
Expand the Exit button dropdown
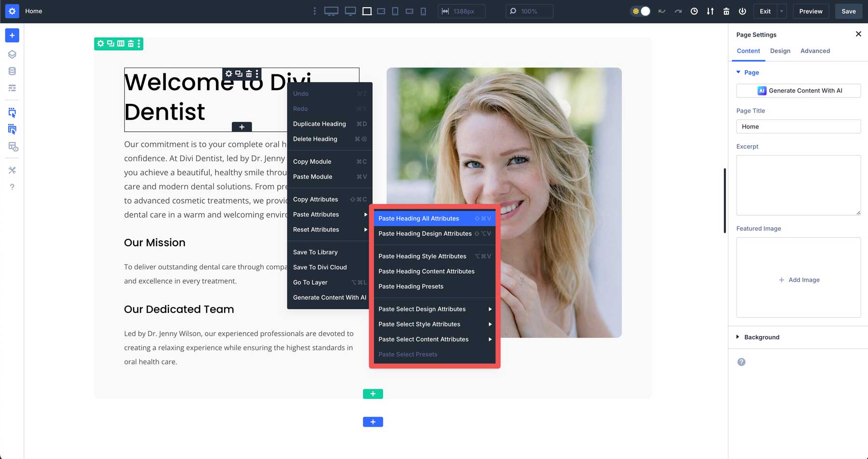coord(781,11)
